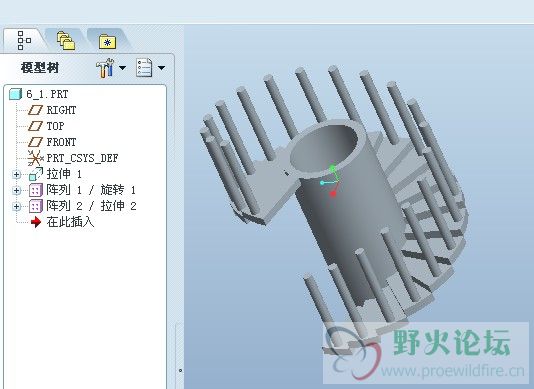Click the model tree Settings tools icon

[105, 68]
